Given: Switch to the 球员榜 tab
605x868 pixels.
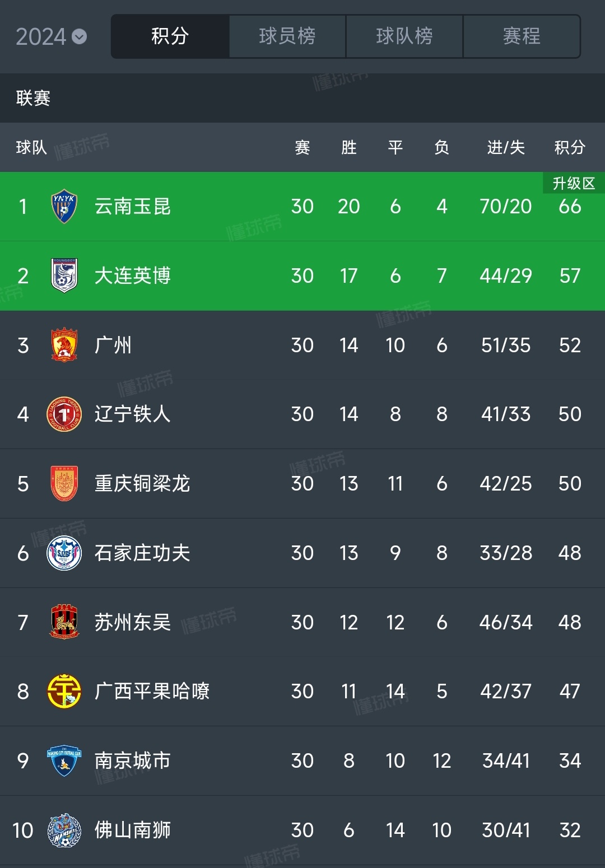Looking at the screenshot, I should coord(287,36).
